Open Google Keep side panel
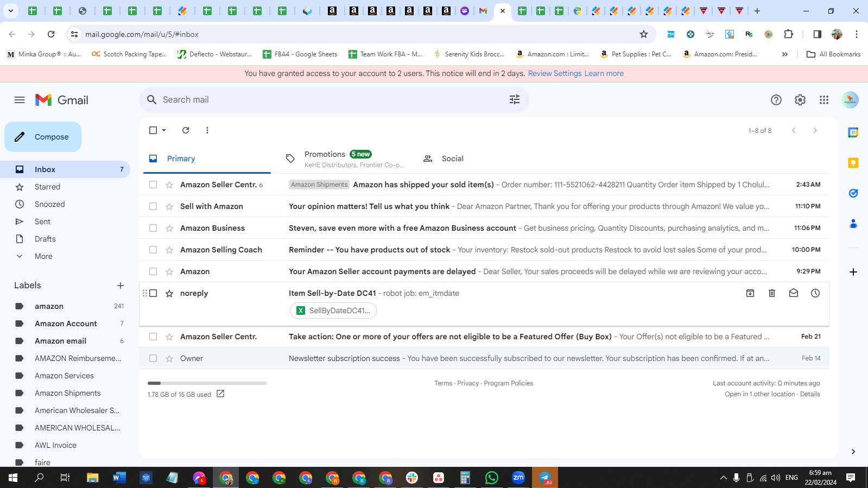Screen dimensions: 868x488 pos(853,163)
